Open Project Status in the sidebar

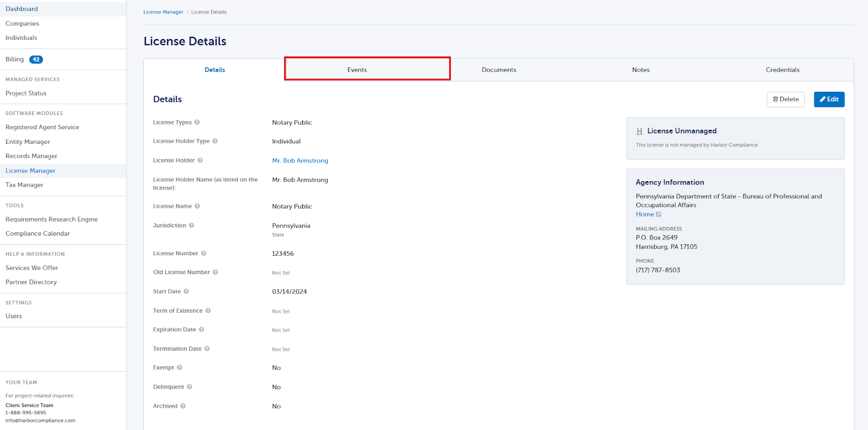(26, 93)
